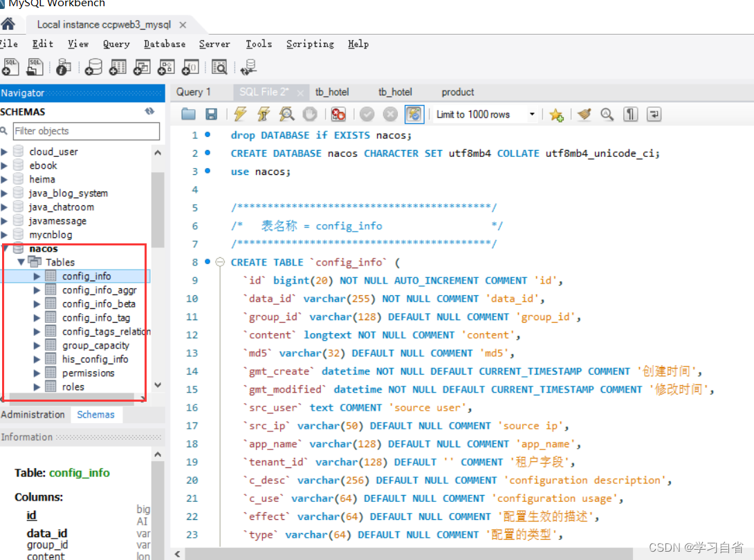Search table data toolbar icon
754x560 pixels.
pyautogui.click(x=219, y=67)
